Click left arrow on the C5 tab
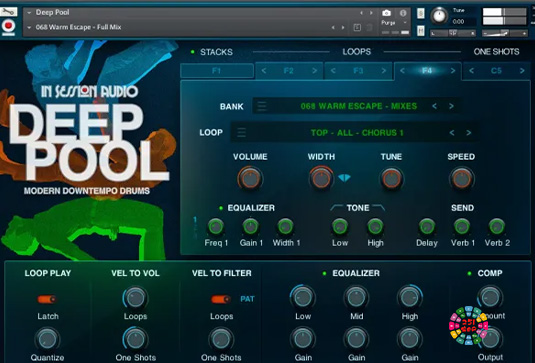The width and height of the screenshot is (535, 363). coord(472,71)
